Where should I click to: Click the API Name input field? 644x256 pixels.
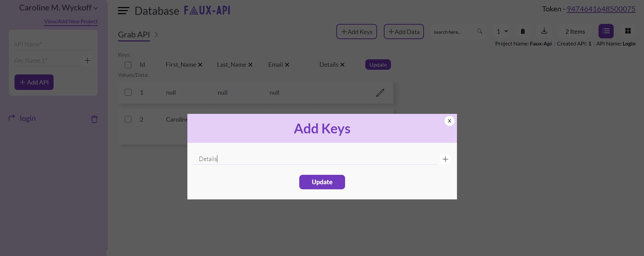pyautogui.click(x=53, y=44)
